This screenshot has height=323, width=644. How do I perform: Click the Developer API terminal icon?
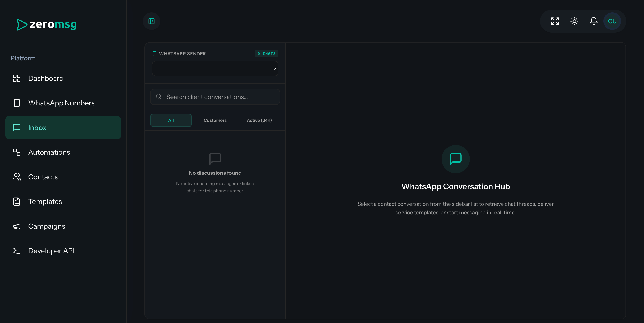(17, 251)
